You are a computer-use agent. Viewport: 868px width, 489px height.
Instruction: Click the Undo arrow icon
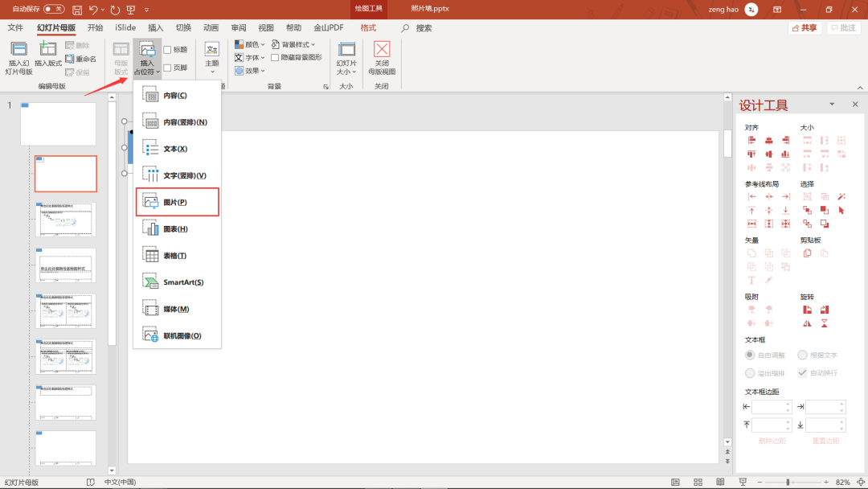click(x=93, y=10)
